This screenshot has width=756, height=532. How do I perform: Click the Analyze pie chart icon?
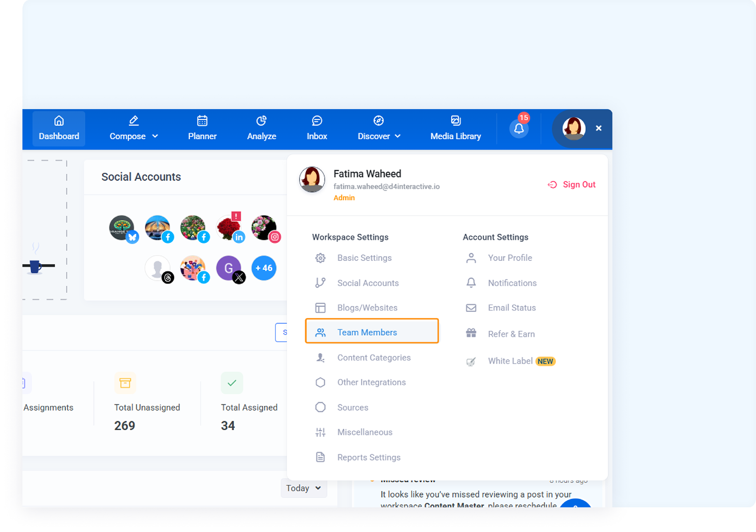[x=261, y=121]
